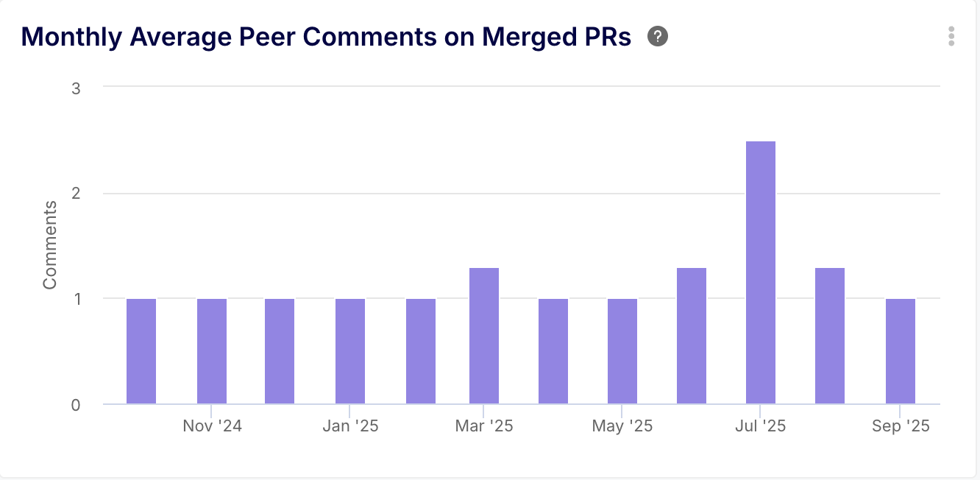The image size is (980, 480).
Task: Click the May '25 bar
Action: point(622,351)
